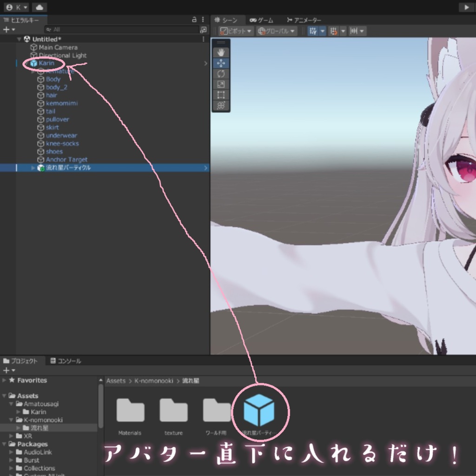The image size is (476, 476).
Task: Toggle grid snapping in the Scene toolbar
Action: pos(334,31)
